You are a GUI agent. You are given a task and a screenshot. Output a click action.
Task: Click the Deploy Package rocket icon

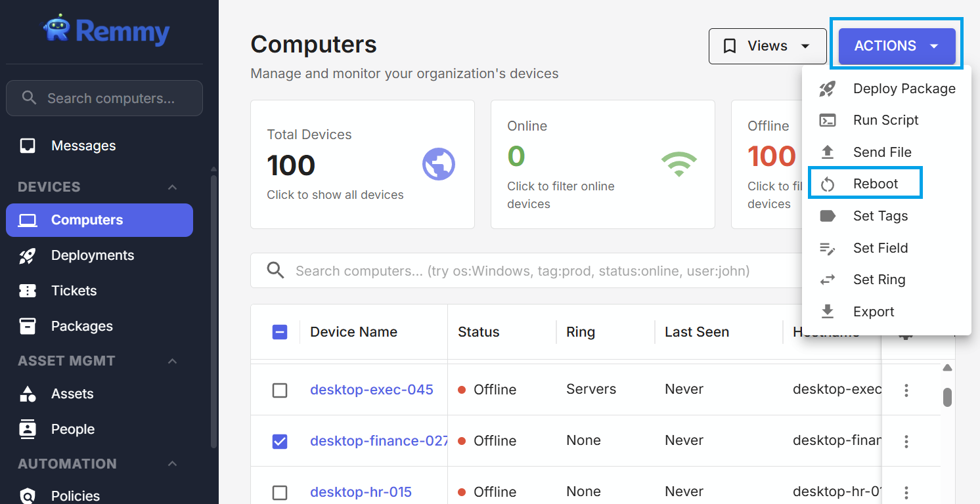point(828,89)
